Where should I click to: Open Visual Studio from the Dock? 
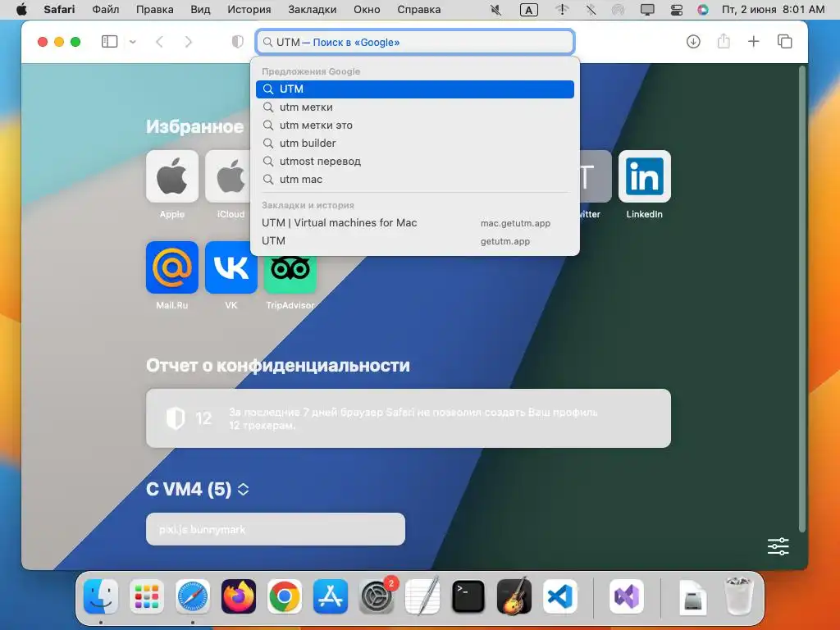(627, 596)
